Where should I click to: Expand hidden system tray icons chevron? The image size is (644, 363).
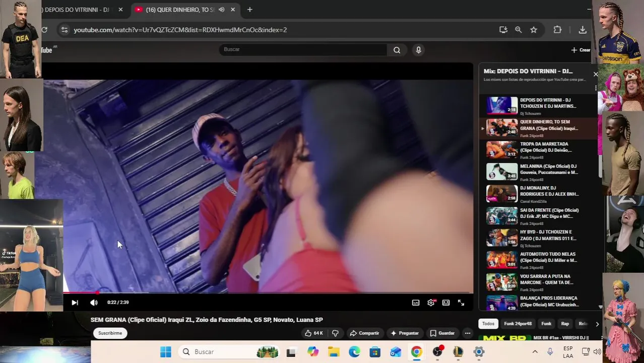(x=535, y=352)
